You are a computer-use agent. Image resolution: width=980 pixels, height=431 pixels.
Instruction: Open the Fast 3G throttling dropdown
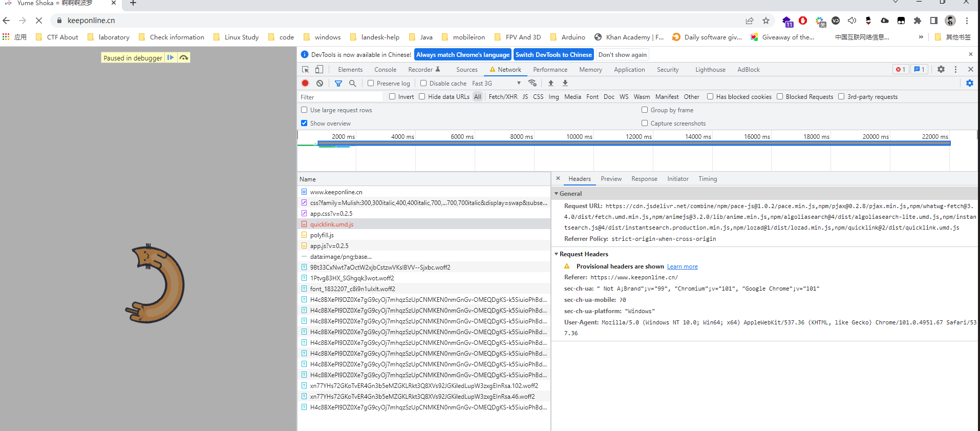pos(496,83)
